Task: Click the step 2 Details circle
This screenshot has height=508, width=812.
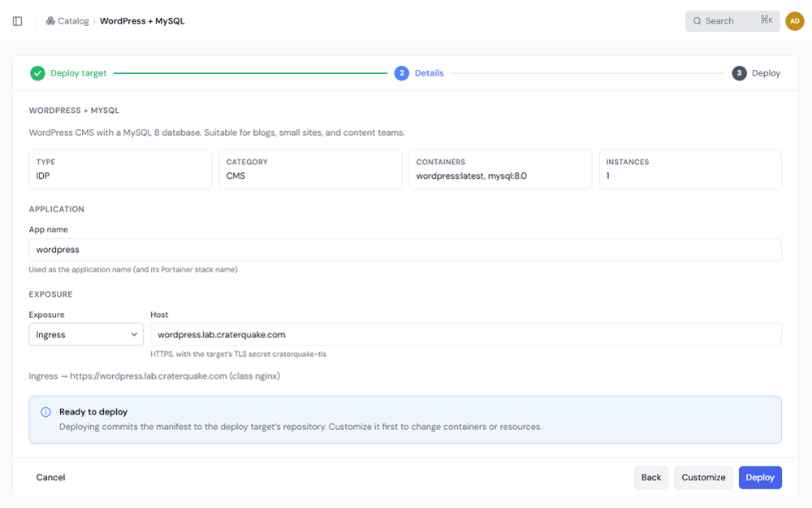Action: pyautogui.click(x=401, y=73)
